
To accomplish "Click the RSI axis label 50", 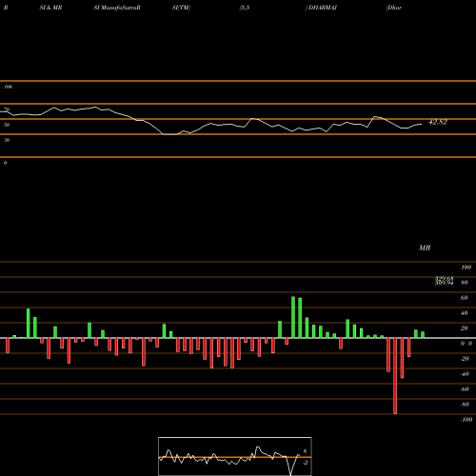I will [x=7, y=125].
